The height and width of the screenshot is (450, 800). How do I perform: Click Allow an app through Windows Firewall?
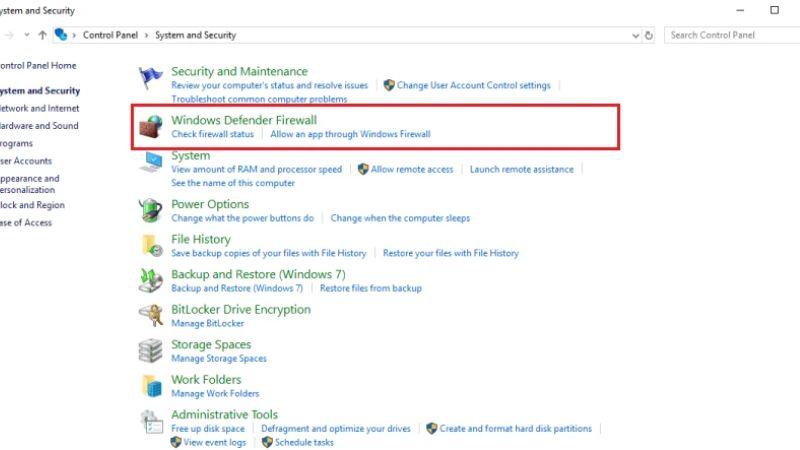point(350,134)
